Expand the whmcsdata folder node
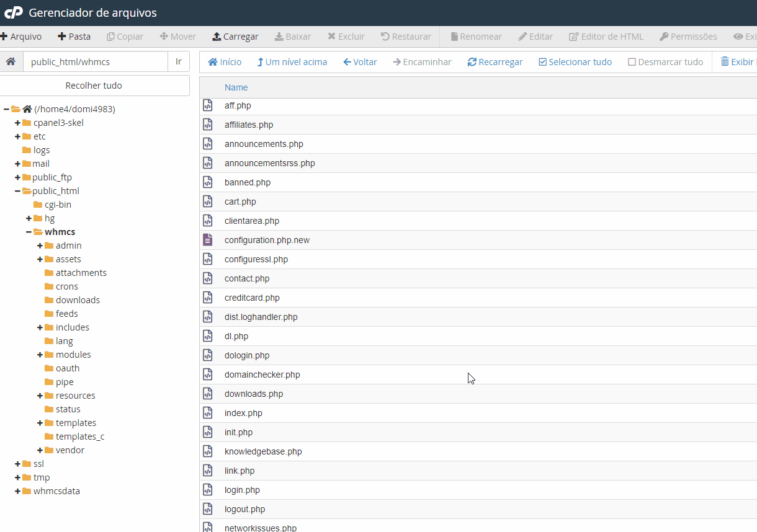Image resolution: width=757 pixels, height=532 pixels. click(x=17, y=491)
